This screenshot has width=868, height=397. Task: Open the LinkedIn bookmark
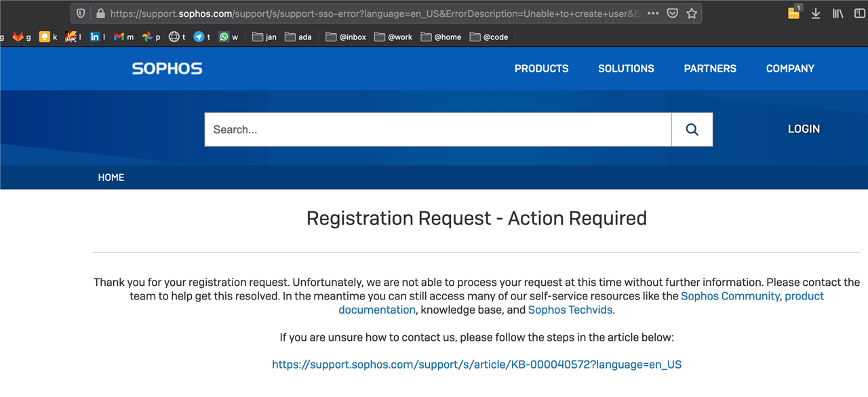point(98,37)
